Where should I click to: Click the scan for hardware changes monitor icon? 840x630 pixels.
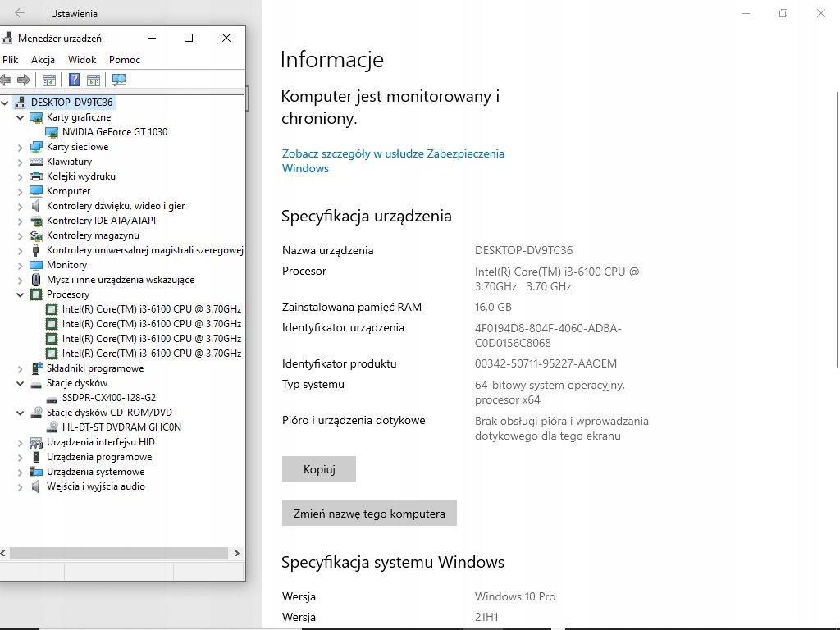(118, 80)
